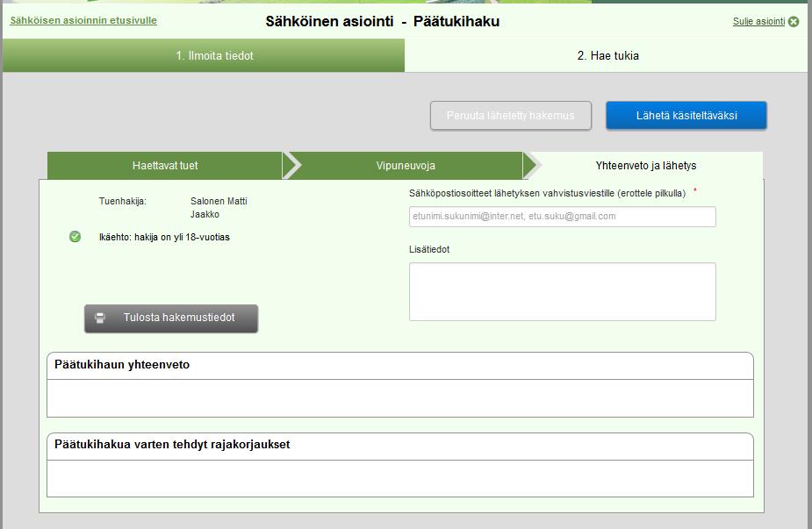Click Lähetä käsiteltäväksi button
The width and height of the screenshot is (812, 529).
(686, 116)
